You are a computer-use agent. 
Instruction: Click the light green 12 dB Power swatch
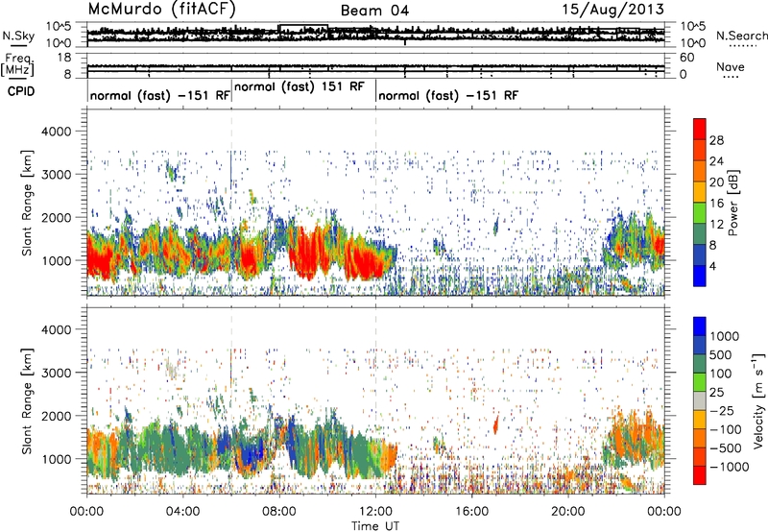(x=700, y=212)
